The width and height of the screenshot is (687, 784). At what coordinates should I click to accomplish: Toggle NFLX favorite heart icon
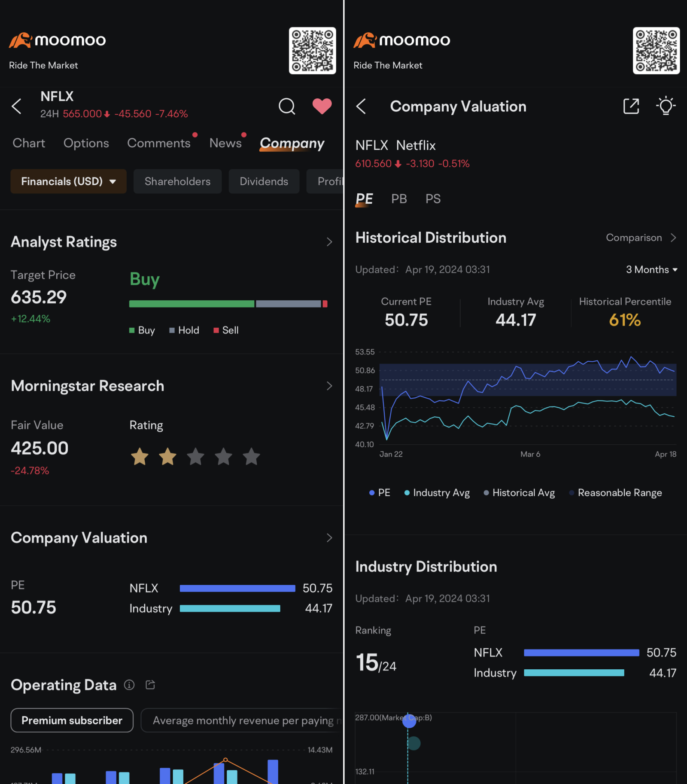[x=322, y=106]
